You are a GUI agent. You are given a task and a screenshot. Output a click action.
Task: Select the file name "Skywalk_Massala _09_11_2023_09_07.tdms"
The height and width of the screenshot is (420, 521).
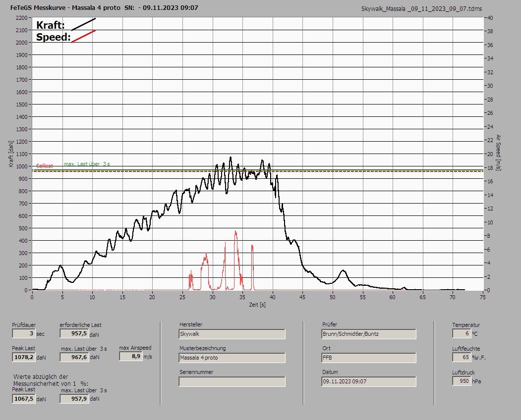[422, 9]
